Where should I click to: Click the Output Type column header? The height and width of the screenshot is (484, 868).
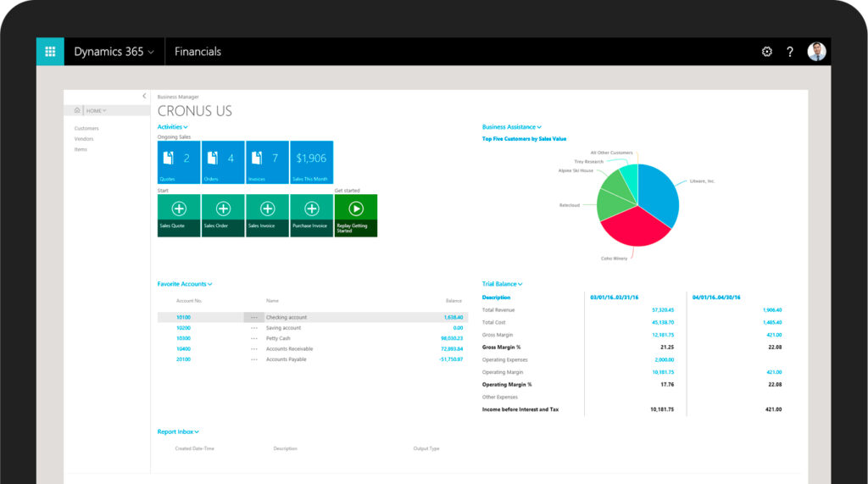point(426,448)
